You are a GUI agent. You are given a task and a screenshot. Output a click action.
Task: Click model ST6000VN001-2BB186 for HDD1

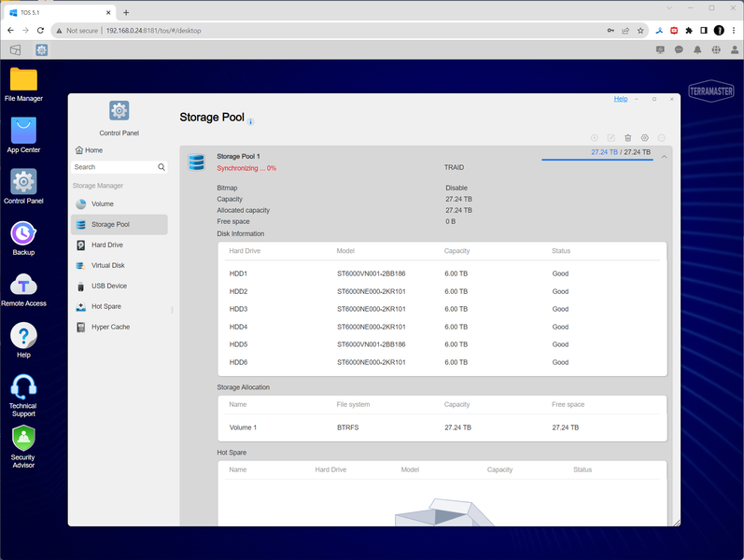click(371, 273)
